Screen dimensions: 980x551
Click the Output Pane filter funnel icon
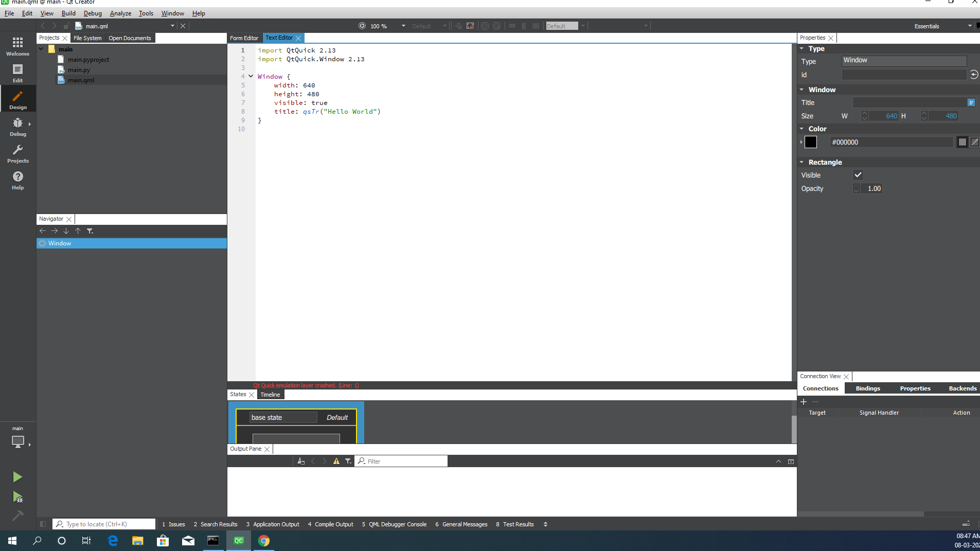348,461
